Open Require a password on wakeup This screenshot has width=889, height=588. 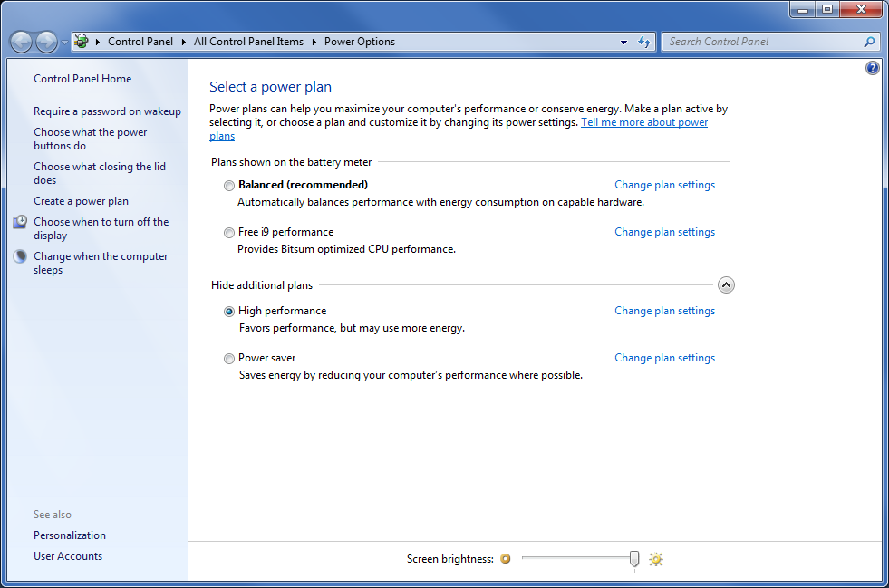pos(107,111)
